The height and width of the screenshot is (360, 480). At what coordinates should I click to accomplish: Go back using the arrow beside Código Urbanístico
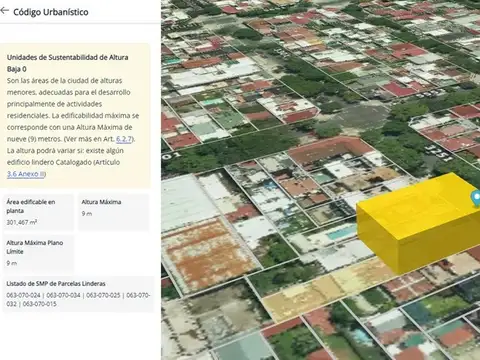[x=5, y=11]
